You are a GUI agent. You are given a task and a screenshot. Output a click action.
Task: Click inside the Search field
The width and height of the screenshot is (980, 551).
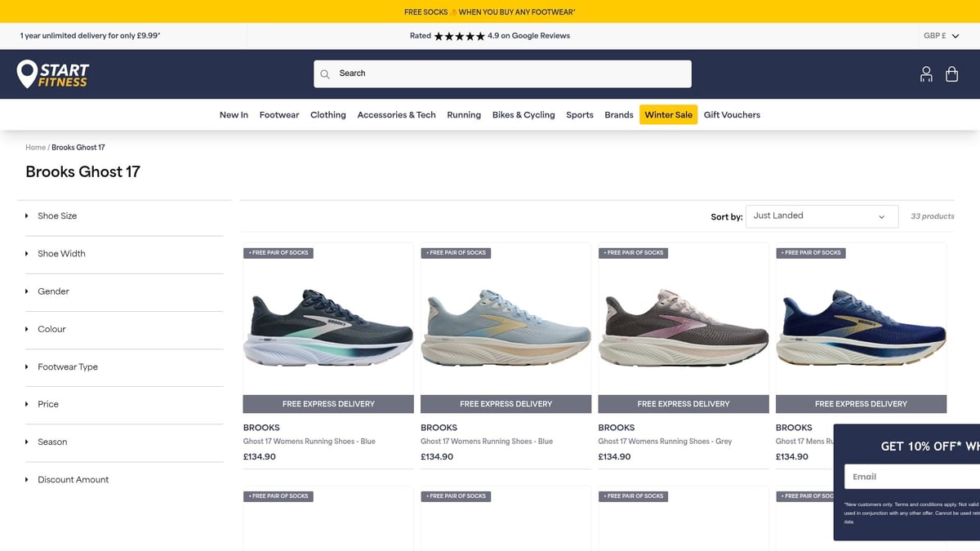click(x=502, y=73)
